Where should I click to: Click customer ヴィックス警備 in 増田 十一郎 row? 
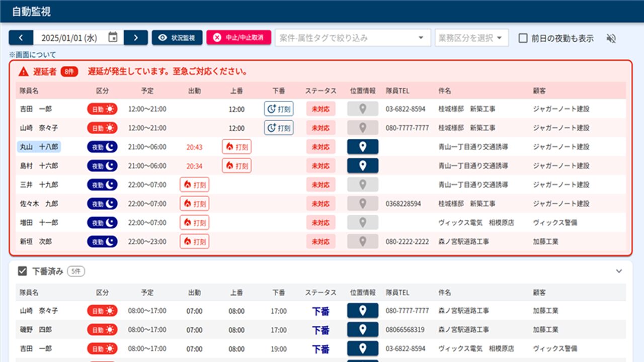pyautogui.click(x=555, y=222)
